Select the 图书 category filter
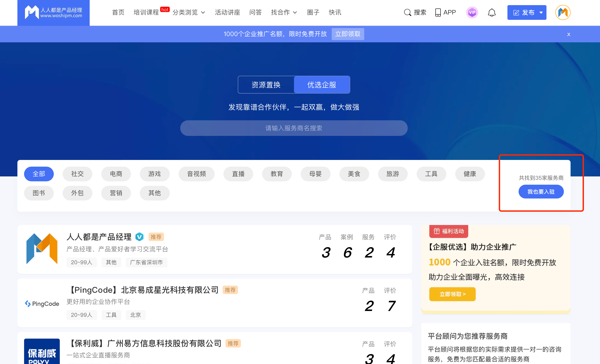600x364 pixels. [39, 193]
